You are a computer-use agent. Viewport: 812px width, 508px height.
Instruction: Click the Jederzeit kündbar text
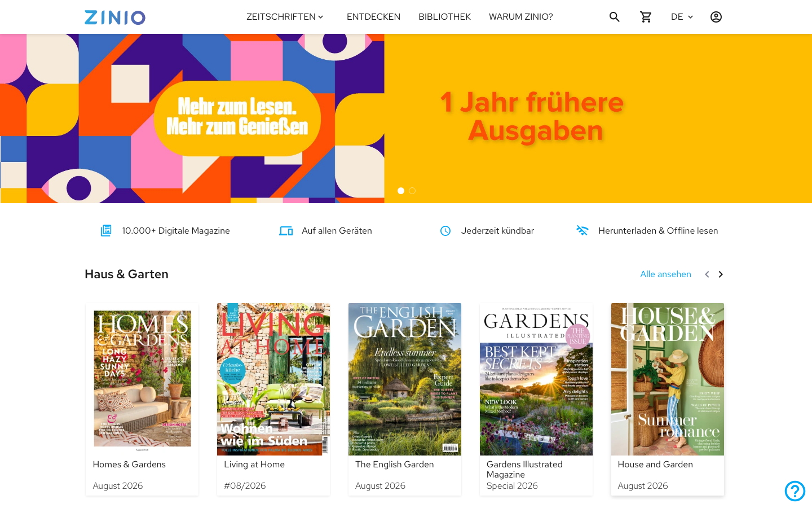tap(497, 231)
